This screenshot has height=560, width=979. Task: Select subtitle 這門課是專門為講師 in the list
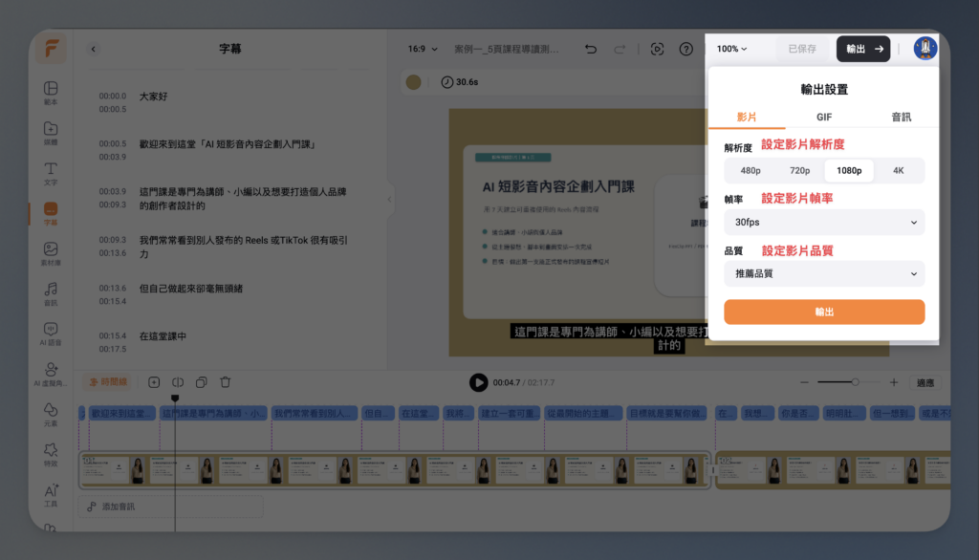click(x=243, y=199)
